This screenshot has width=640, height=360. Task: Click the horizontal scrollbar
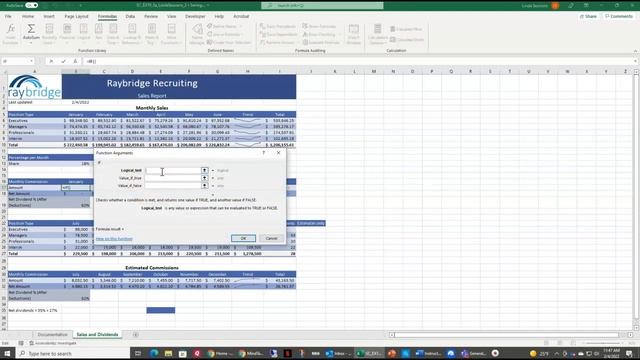(x=506, y=335)
